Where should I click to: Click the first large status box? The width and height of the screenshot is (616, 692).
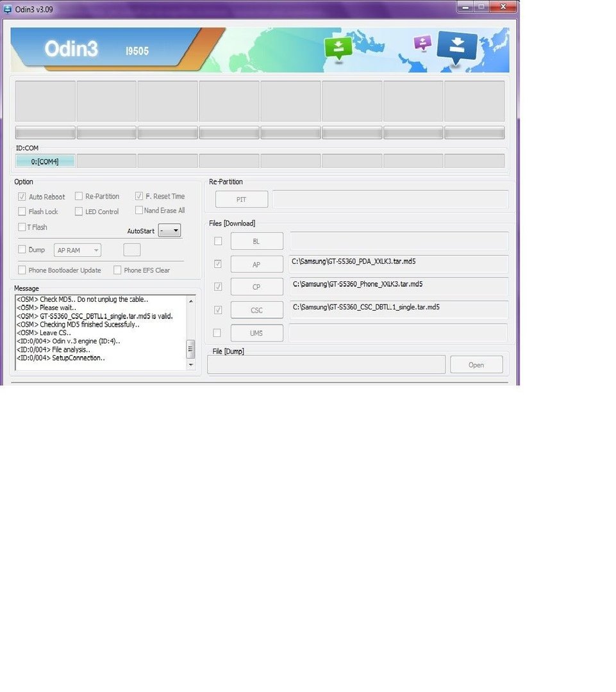pos(45,101)
